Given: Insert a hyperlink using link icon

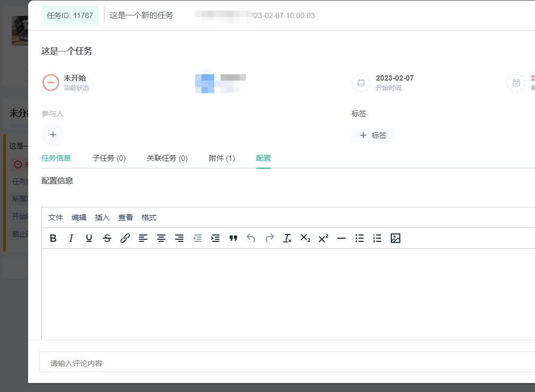Looking at the screenshot, I should pos(125,239).
